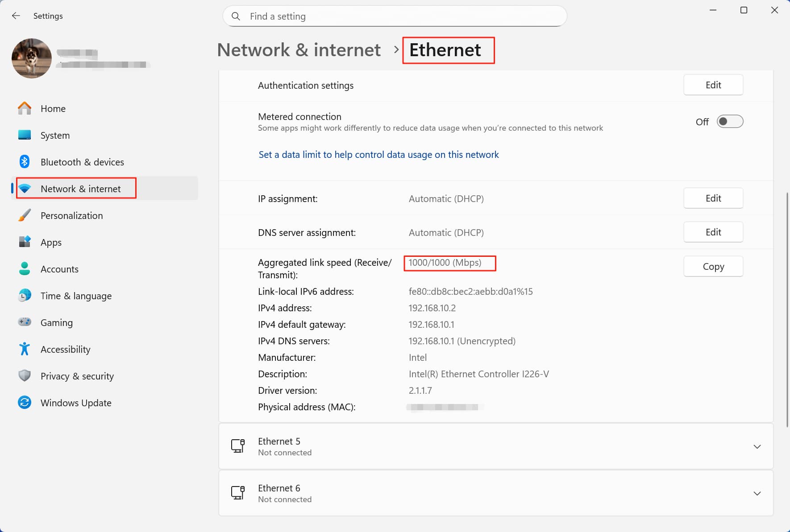Click the Network & internet breadcrumb
Image resolution: width=790 pixels, height=532 pixels.
click(x=299, y=49)
